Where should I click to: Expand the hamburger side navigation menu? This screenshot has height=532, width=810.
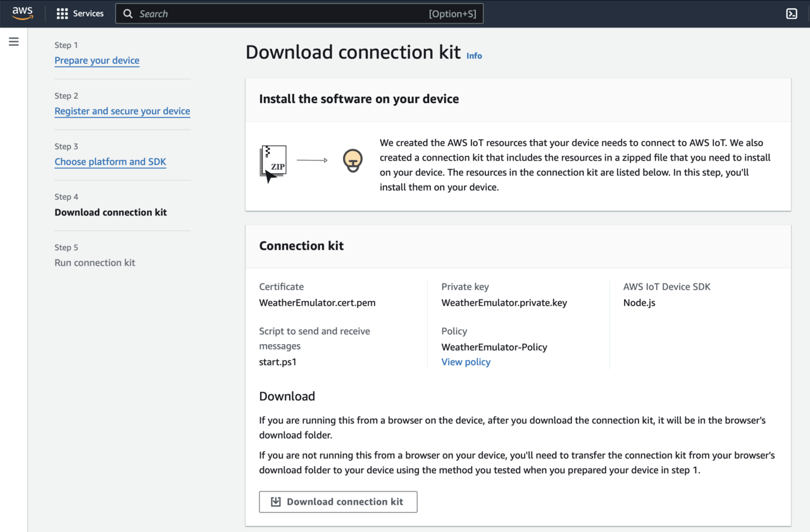(x=13, y=42)
